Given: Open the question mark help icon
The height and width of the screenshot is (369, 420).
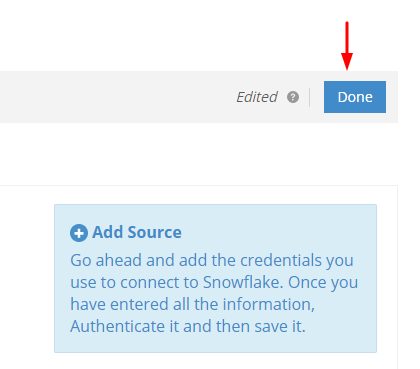Looking at the screenshot, I should [x=293, y=97].
